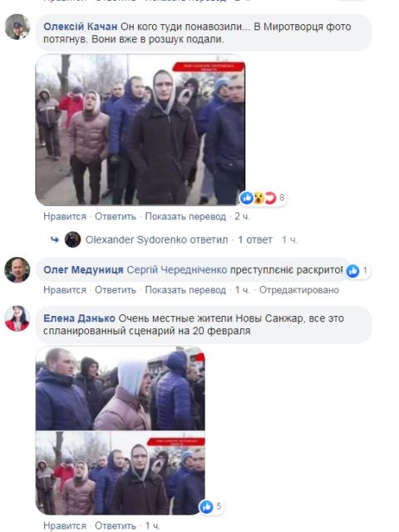Image resolution: width=399 pixels, height=532 pixels.
Task: Like Елена Данько's comment via Нравится
Action: [65, 526]
